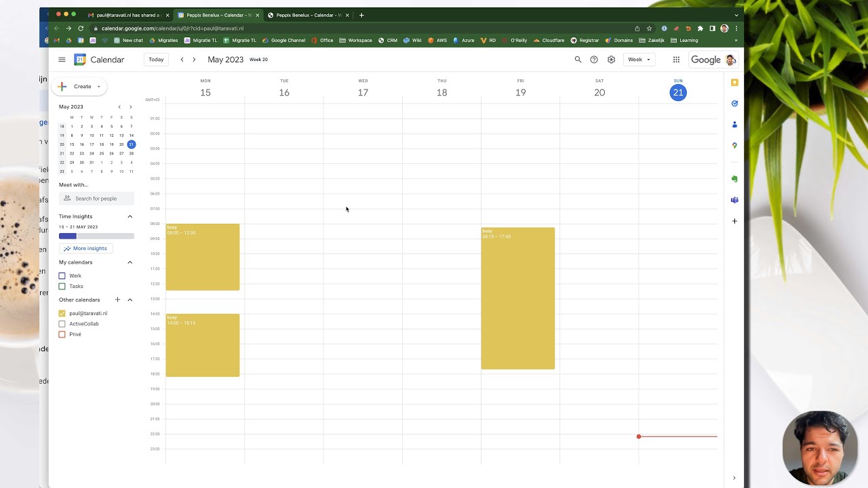Select Tuesday 16 column header
Screen dimensions: 868x488
[x=284, y=89]
